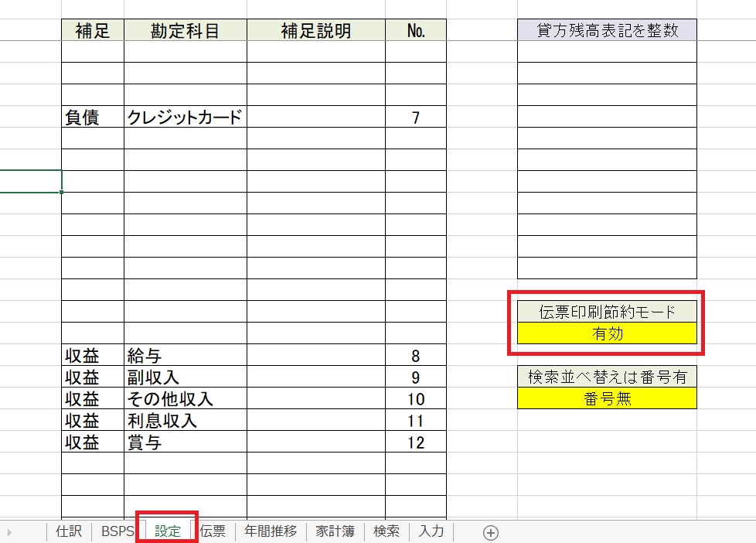The width and height of the screenshot is (756, 543).
Task: Click the sheet tab scroll arrow
Action: tap(9, 532)
